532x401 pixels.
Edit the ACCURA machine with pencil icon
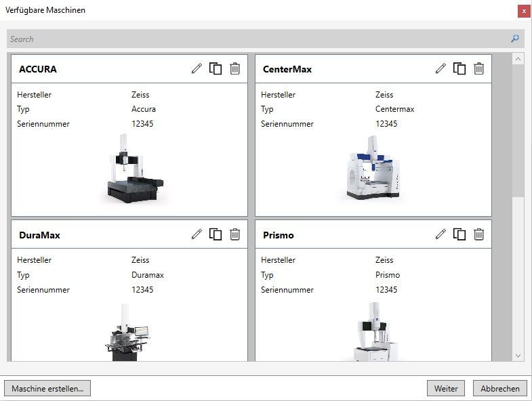197,68
